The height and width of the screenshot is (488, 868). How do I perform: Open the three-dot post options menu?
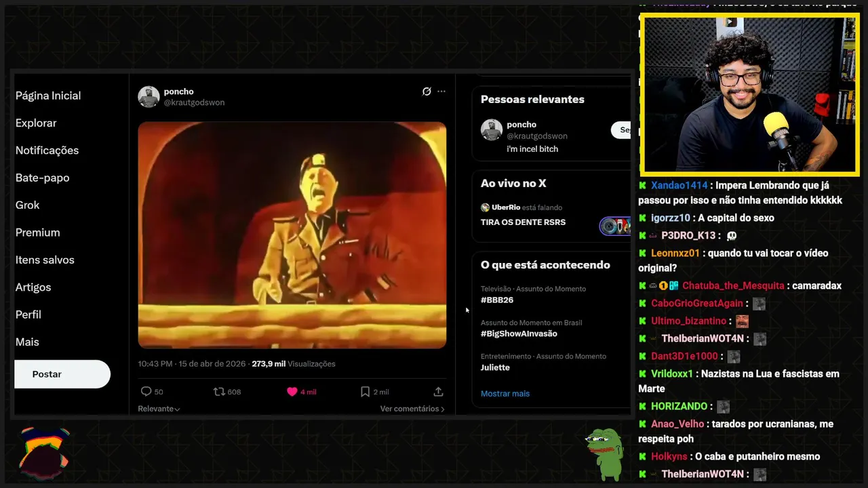441,91
